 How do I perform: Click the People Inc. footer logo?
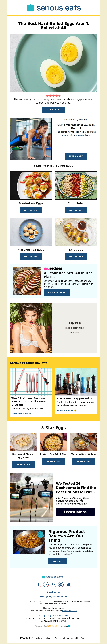tap(26, 638)
